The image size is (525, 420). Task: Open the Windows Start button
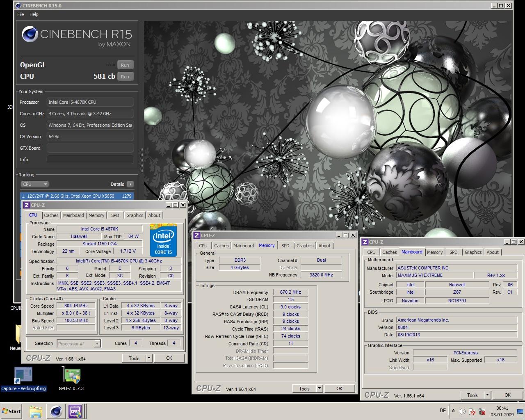pos(11,411)
